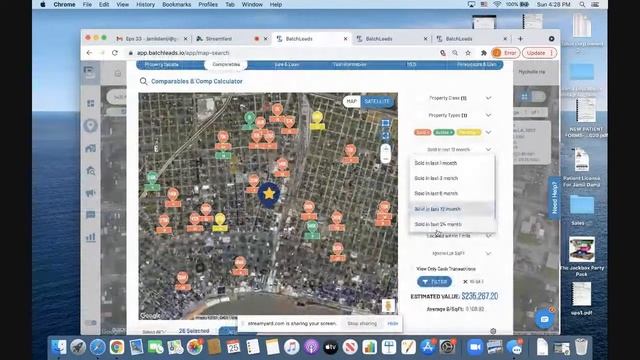Image resolution: width=640 pixels, height=360 pixels.
Task: Select the Comparables tab
Action: click(226, 64)
